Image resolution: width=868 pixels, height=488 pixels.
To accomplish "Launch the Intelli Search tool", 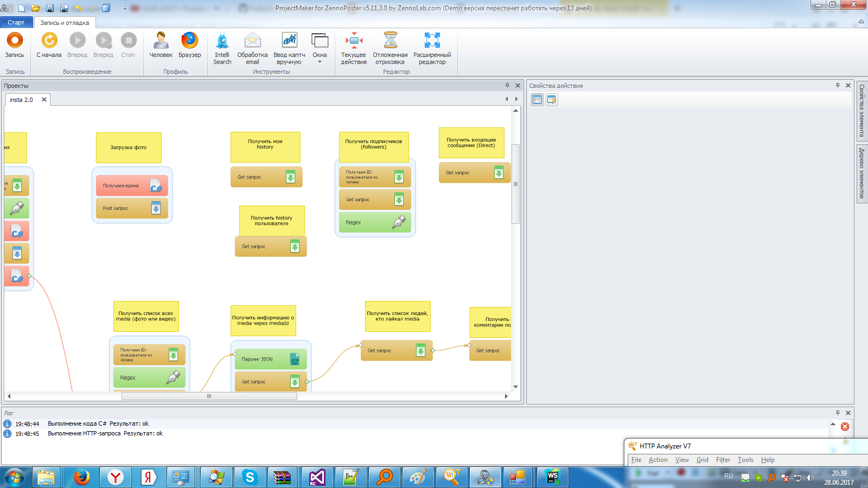I will (x=222, y=48).
